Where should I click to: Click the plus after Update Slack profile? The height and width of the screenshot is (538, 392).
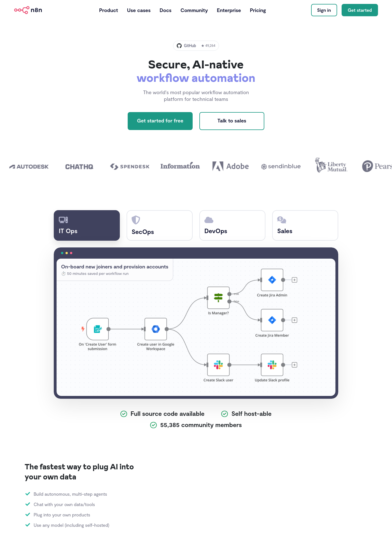[295, 365]
